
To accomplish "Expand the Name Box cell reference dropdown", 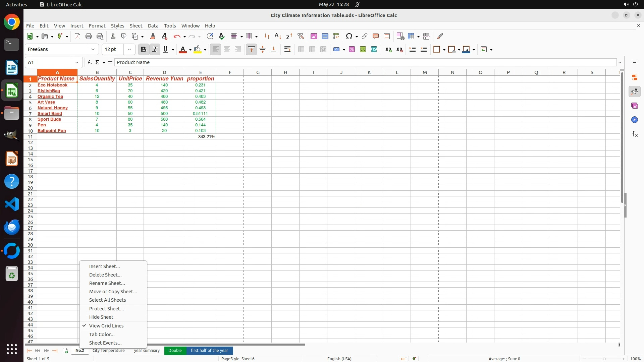I will coord(77,62).
